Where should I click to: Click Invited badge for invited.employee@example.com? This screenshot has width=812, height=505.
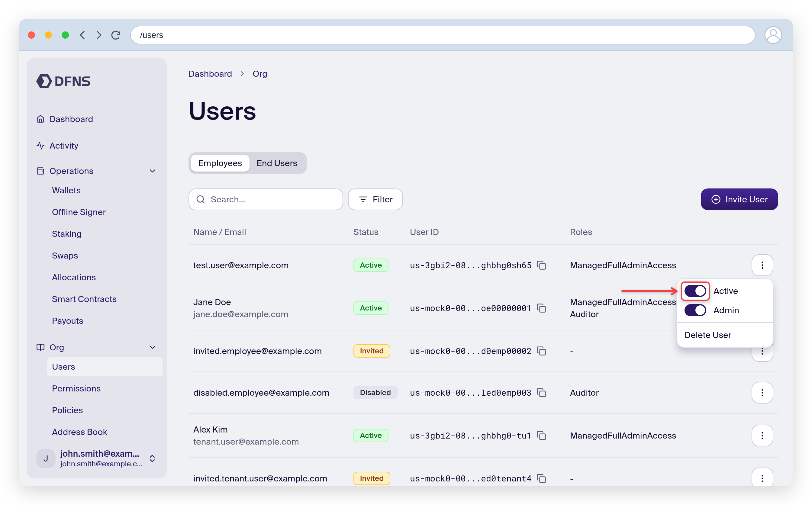[372, 351]
